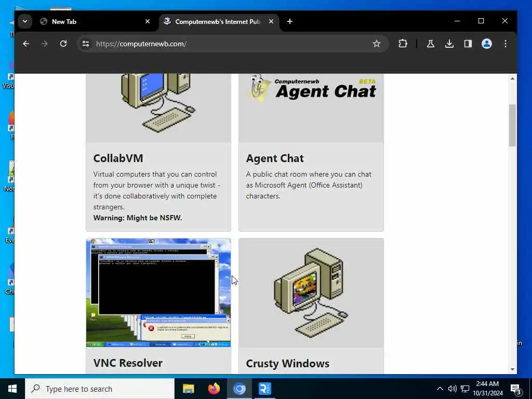Launch Firefox from the taskbar
The width and height of the screenshot is (532, 399).
(214, 389)
